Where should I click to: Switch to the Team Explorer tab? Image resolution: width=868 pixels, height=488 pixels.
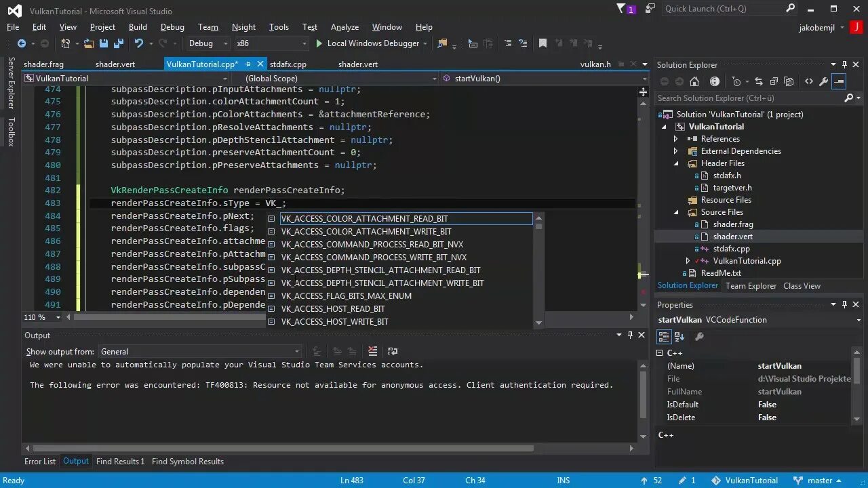pos(751,286)
